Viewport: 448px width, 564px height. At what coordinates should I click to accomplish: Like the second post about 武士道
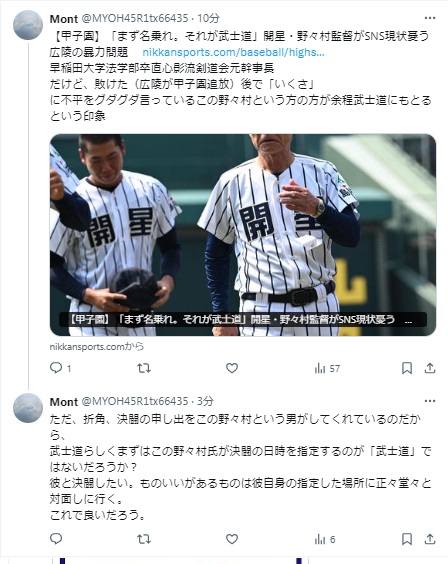[232, 539]
